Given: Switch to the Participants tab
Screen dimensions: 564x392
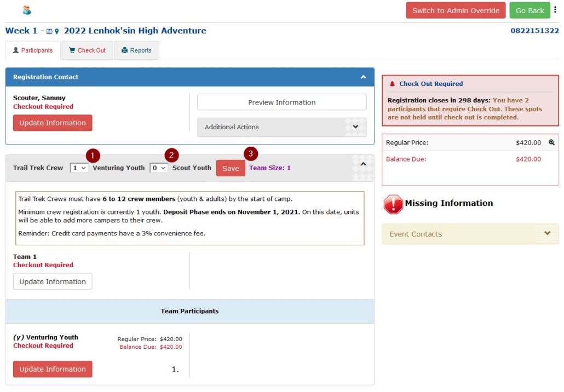Looking at the screenshot, I should point(33,50).
